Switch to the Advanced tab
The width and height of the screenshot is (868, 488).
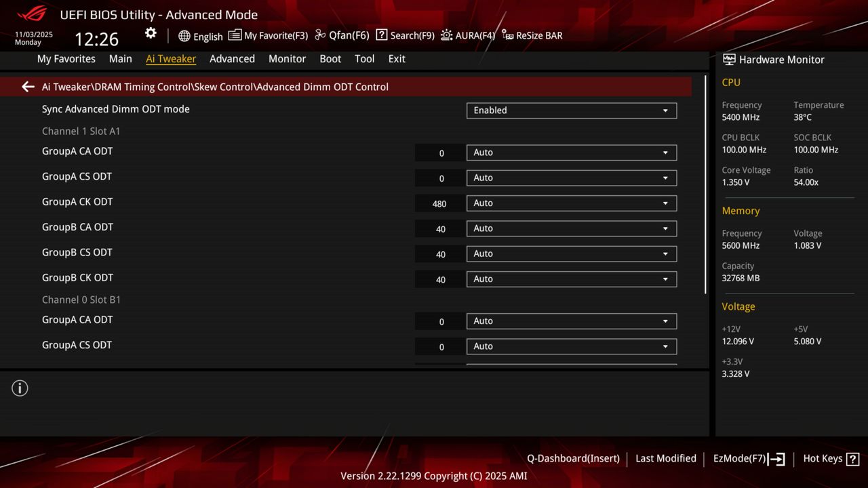pyautogui.click(x=232, y=59)
